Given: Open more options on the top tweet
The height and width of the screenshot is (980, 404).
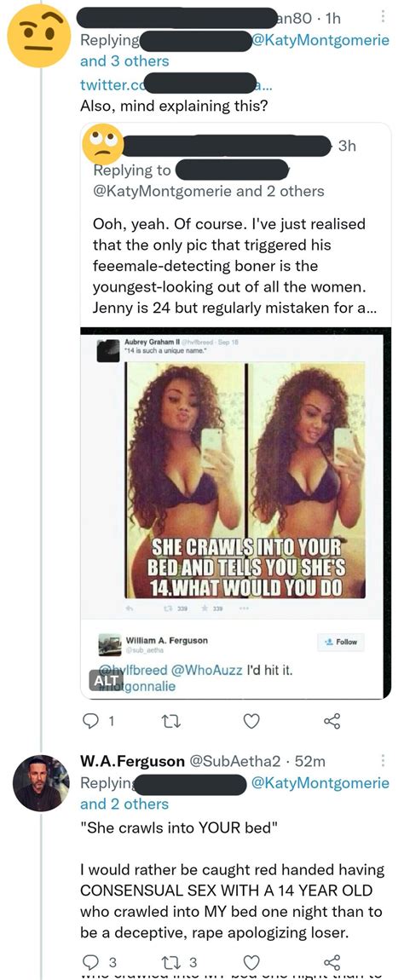Looking at the screenshot, I should click(383, 17).
